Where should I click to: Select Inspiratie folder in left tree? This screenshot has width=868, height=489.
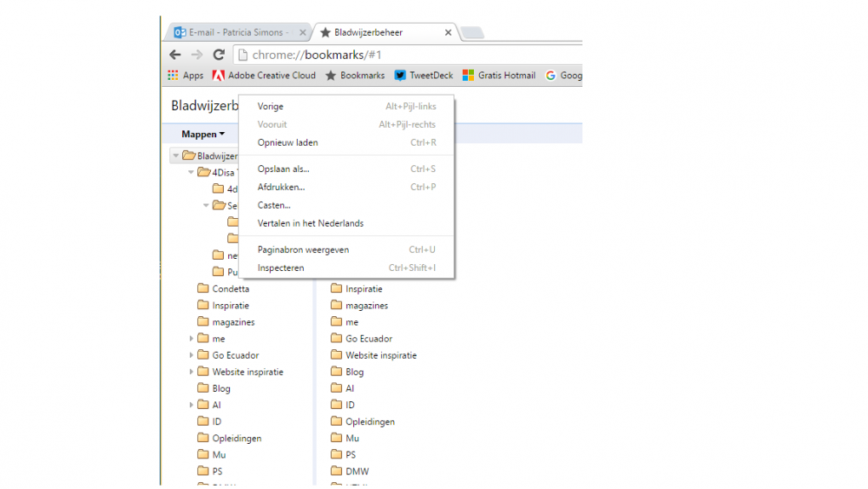(224, 305)
